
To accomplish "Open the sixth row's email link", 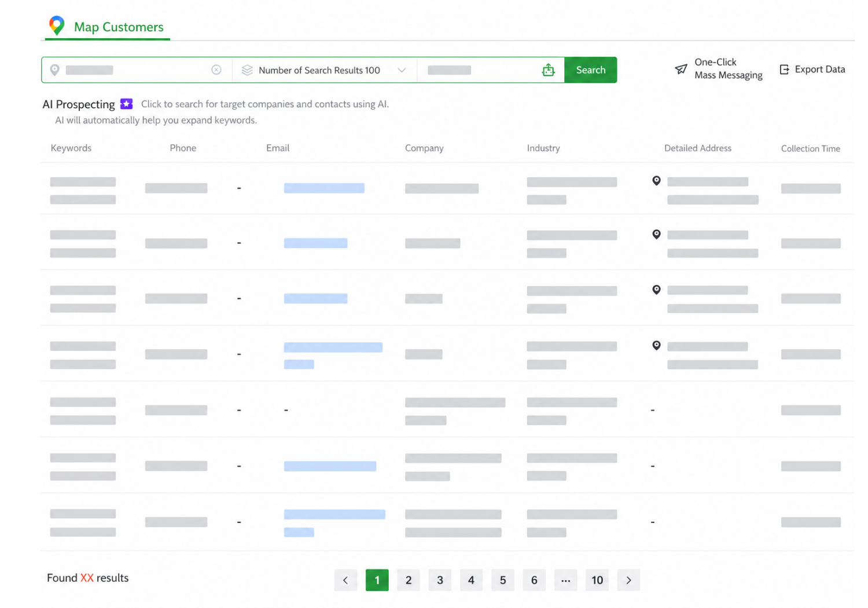I will (x=330, y=466).
